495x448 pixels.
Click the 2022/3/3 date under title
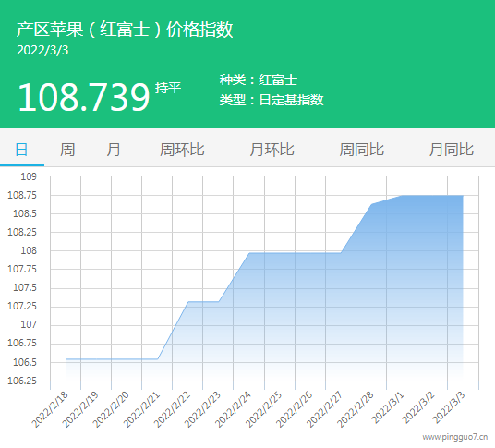[x=42, y=51]
